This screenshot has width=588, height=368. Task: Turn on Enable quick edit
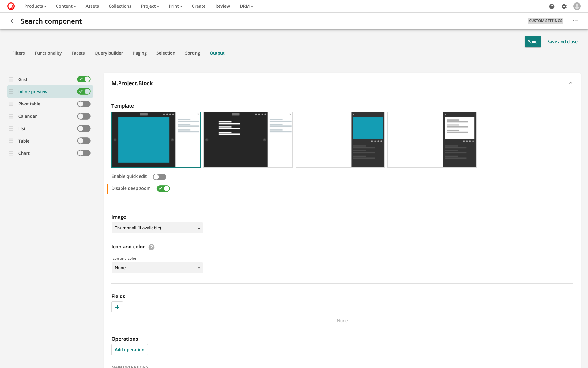pyautogui.click(x=160, y=177)
